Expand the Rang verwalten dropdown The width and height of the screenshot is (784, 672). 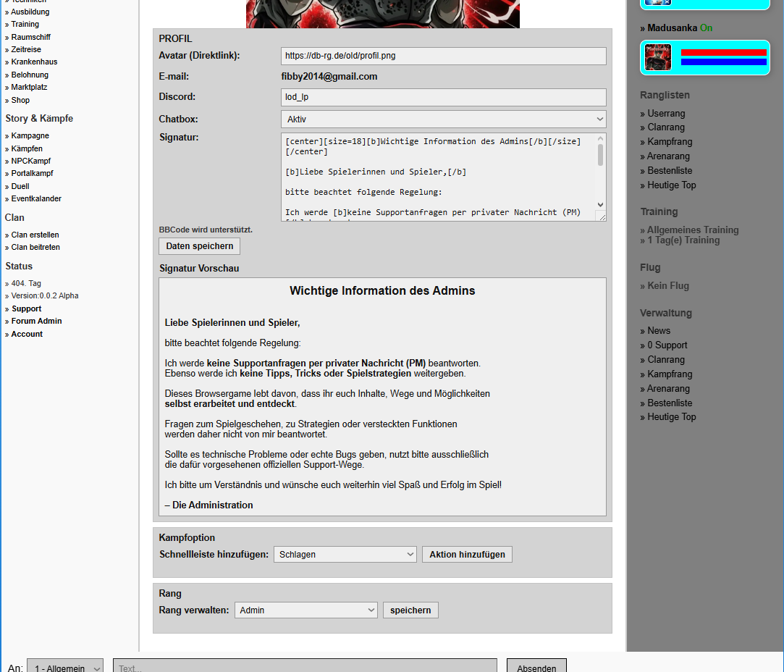306,610
